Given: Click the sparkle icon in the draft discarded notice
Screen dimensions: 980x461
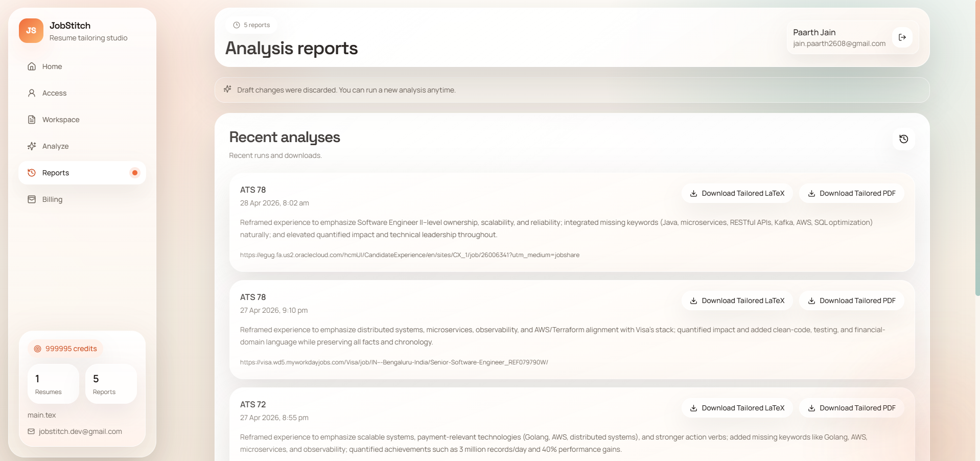Looking at the screenshot, I should click(x=228, y=89).
